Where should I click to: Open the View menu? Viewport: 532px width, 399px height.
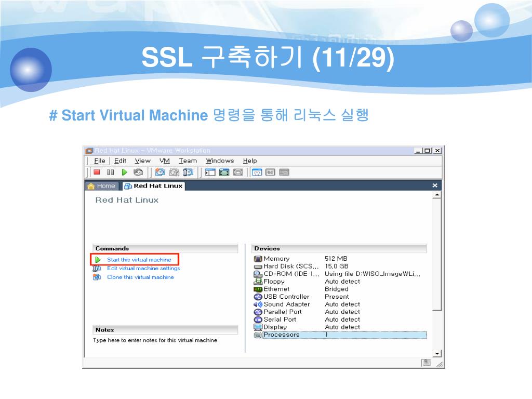pyautogui.click(x=142, y=161)
